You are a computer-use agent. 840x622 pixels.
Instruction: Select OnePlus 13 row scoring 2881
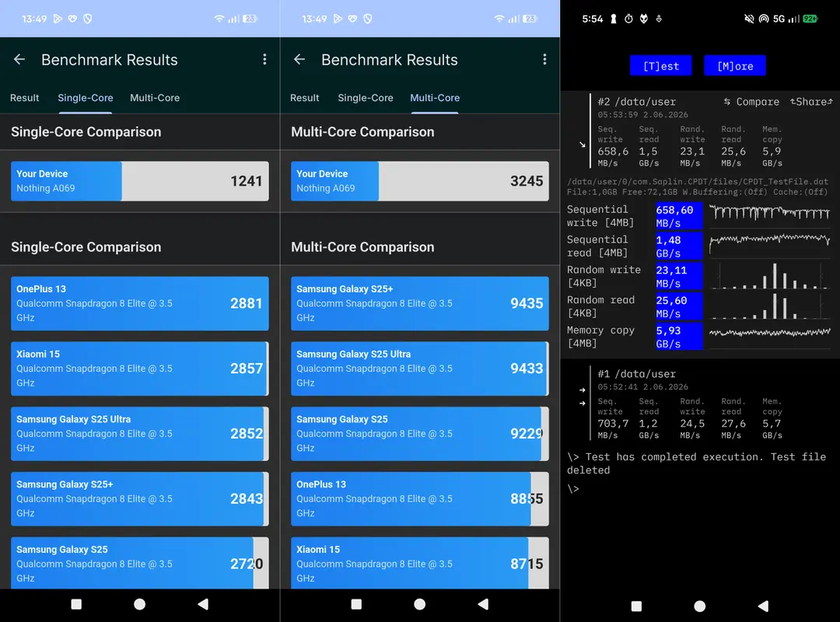[140, 303]
